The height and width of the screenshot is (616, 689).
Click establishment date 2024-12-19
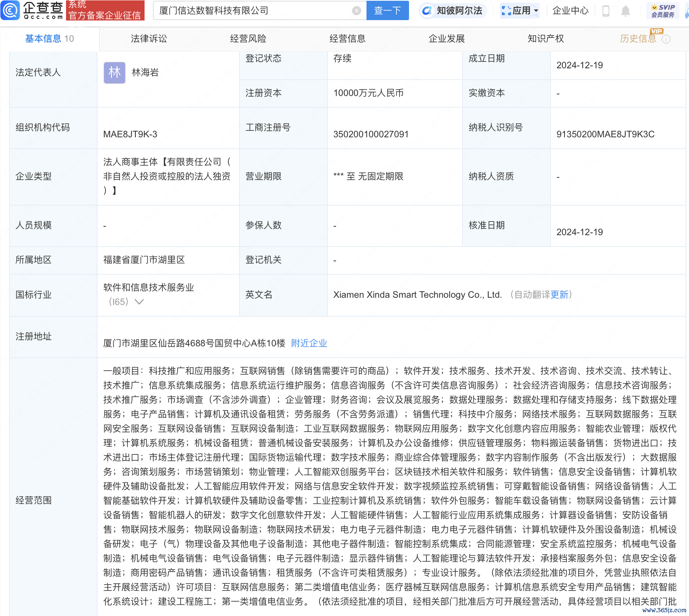[579, 65]
